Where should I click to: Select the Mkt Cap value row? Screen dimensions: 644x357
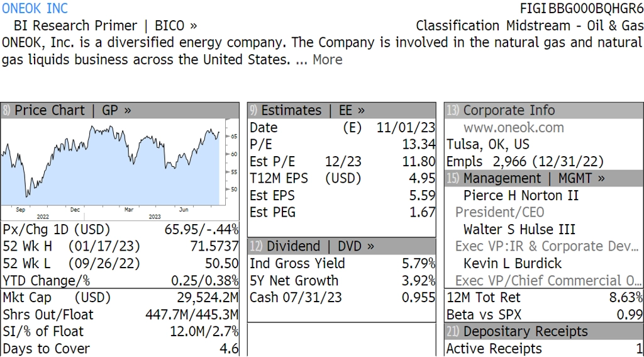point(121,297)
